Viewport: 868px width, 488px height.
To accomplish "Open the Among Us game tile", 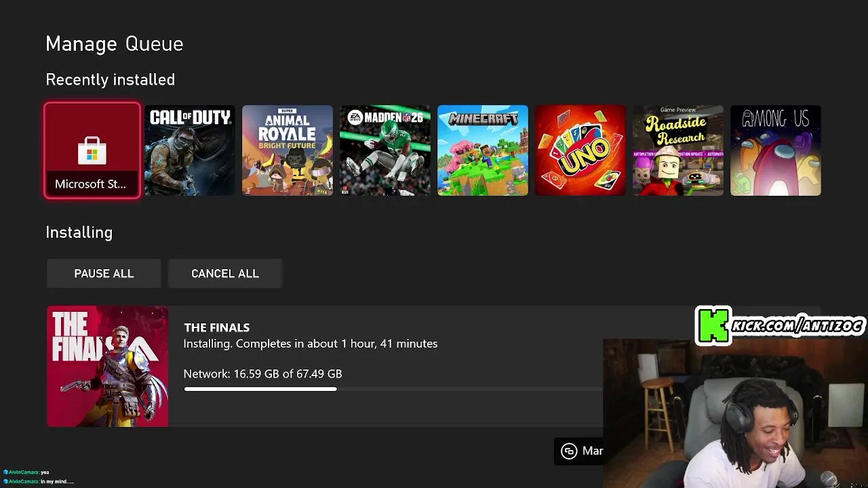I will tap(776, 150).
